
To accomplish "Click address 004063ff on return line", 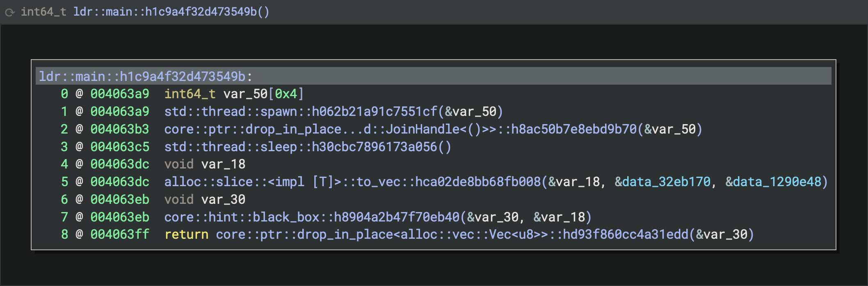I will click(x=120, y=235).
